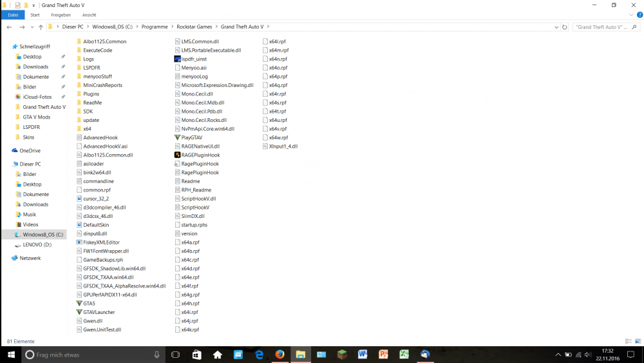The height and width of the screenshot is (363, 644).
Task: Go up one folder level
Action: pyautogui.click(x=41, y=27)
